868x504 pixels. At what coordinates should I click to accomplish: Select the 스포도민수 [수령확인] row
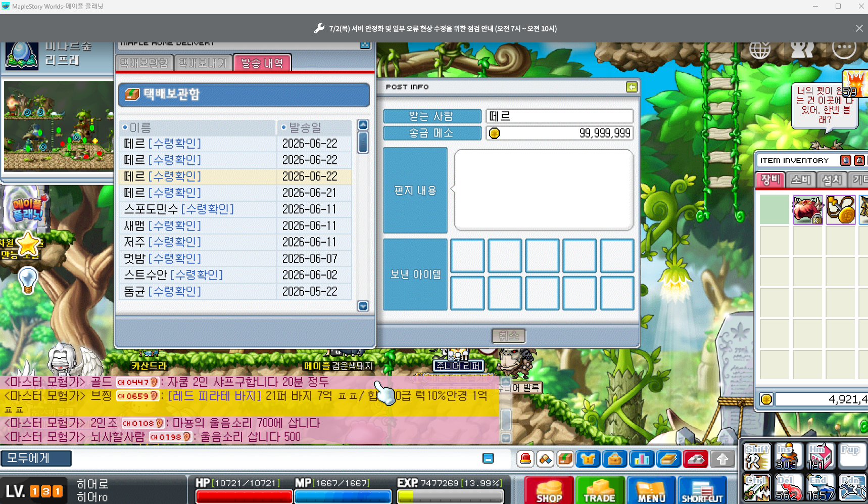coord(235,209)
